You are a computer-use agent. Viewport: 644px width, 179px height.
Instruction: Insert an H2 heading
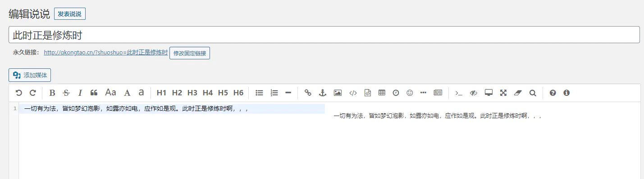pyautogui.click(x=177, y=93)
